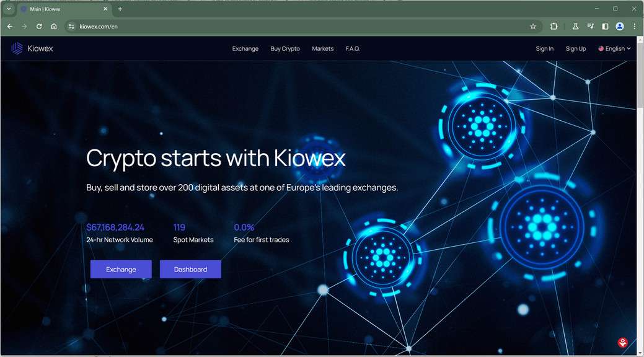The width and height of the screenshot is (644, 357).
Task: Expand the English language dropdown
Action: [x=614, y=48]
